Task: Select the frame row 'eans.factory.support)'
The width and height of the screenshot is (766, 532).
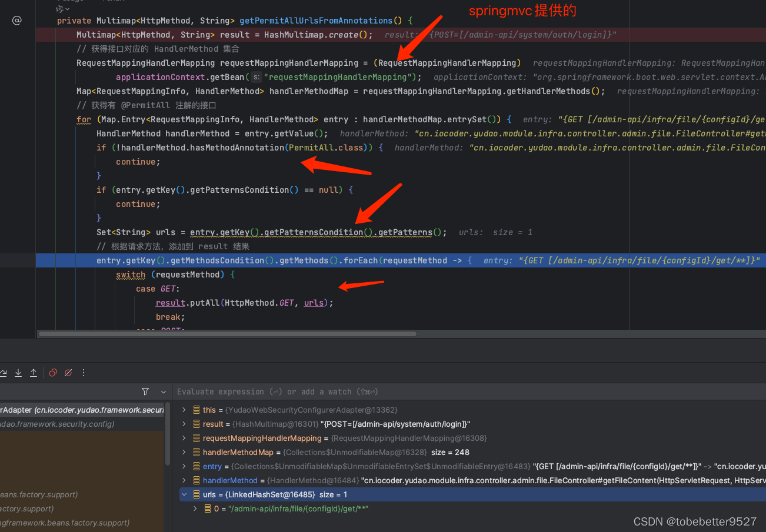Action: [x=82, y=494]
